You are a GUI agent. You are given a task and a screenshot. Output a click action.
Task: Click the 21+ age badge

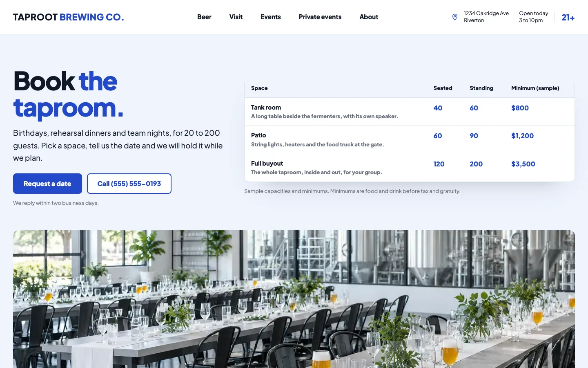[568, 17]
